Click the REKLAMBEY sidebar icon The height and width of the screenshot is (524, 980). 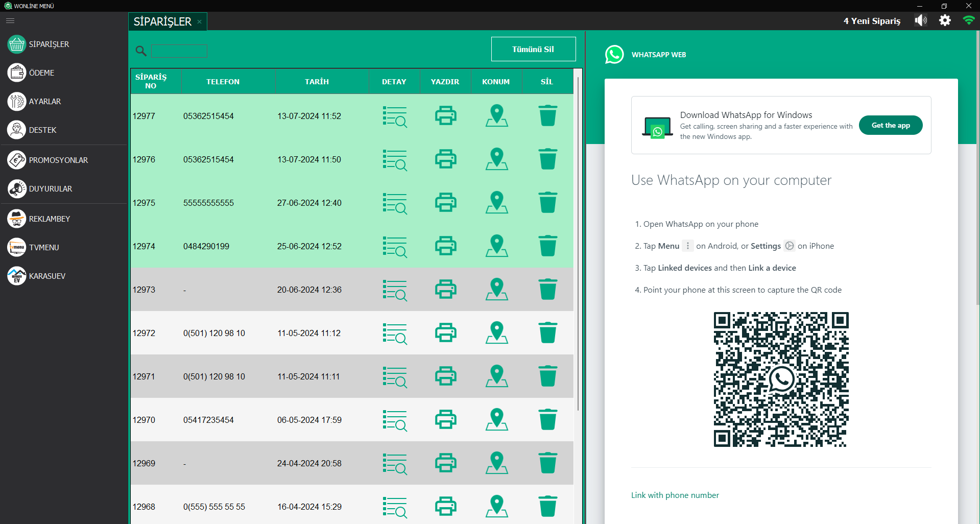(x=17, y=219)
